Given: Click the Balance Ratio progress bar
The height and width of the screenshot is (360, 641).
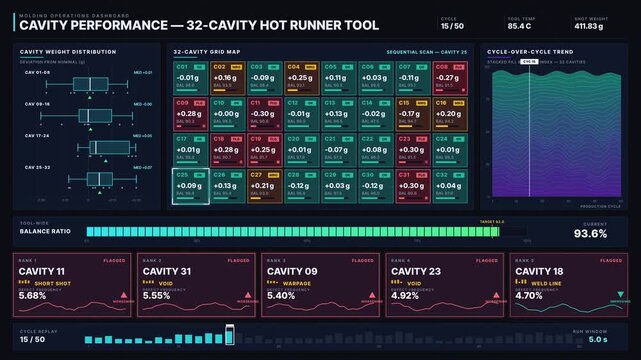Looking at the screenshot, I should click(x=307, y=232).
